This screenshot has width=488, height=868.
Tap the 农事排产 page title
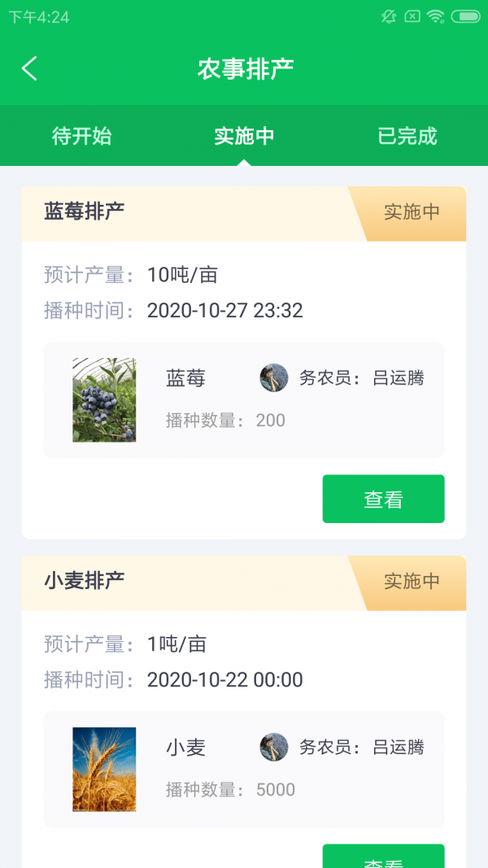pos(245,69)
